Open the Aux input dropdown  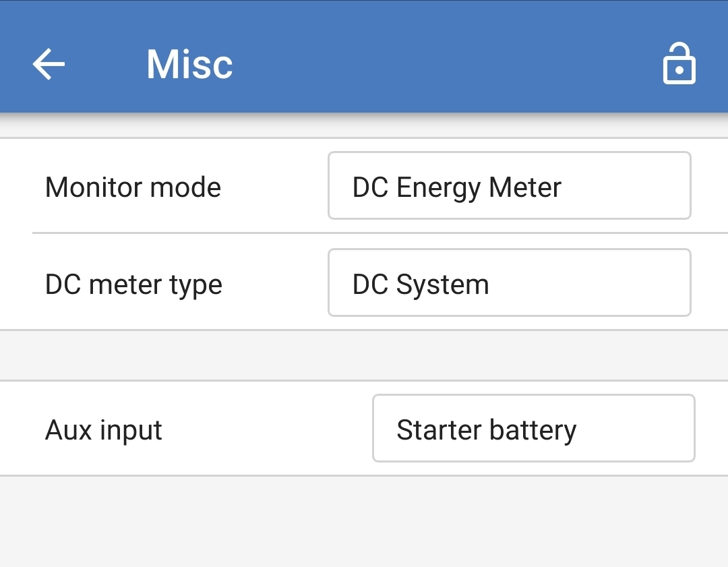pyautogui.click(x=533, y=428)
